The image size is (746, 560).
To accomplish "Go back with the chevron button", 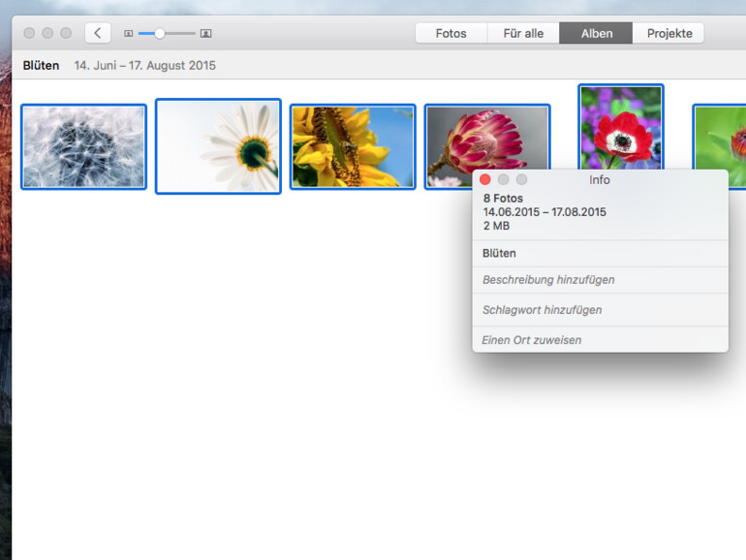I will point(98,33).
